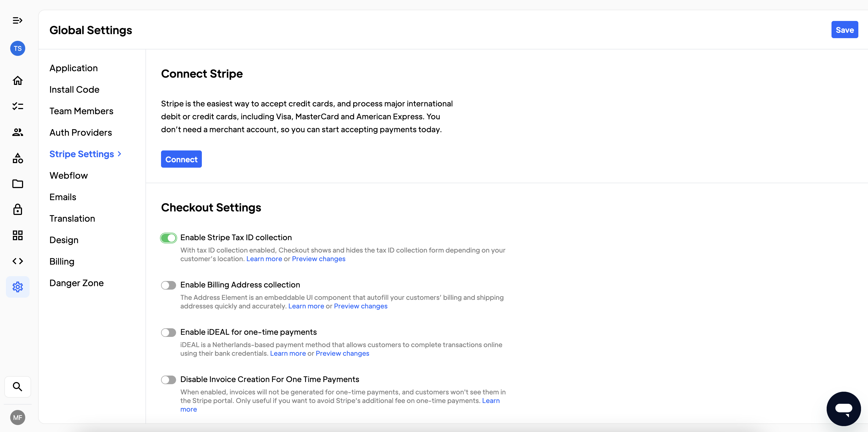Screen dimensions: 868x432
Task: Open the home dashboard icon
Action: [x=17, y=81]
